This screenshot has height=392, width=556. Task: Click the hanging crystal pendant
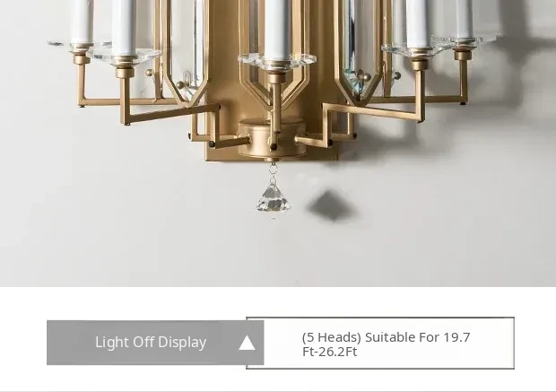(x=274, y=199)
